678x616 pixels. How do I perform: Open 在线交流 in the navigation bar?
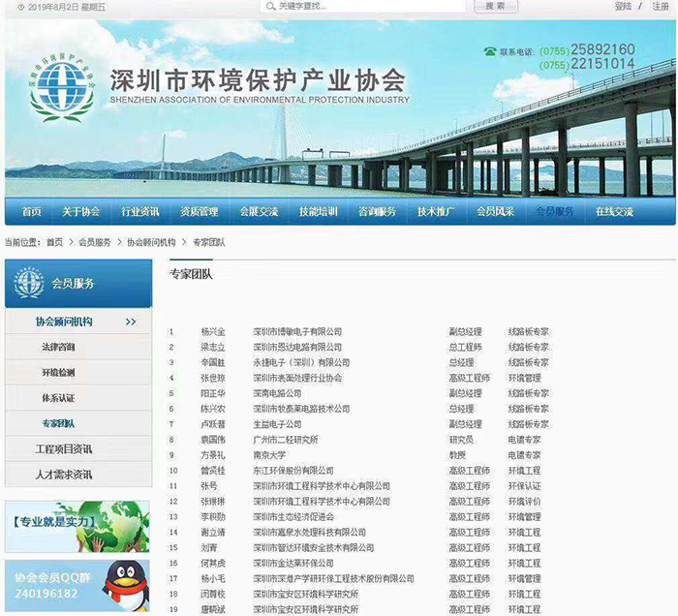[614, 212]
